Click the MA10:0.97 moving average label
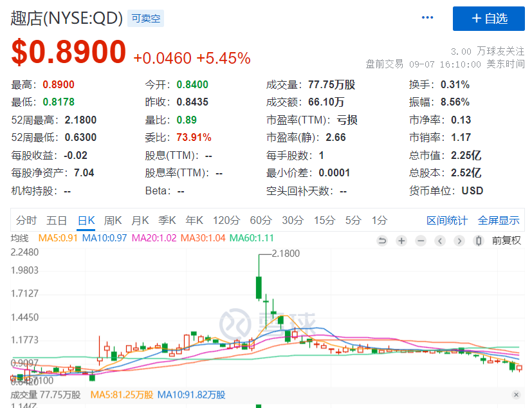 [x=104, y=238]
